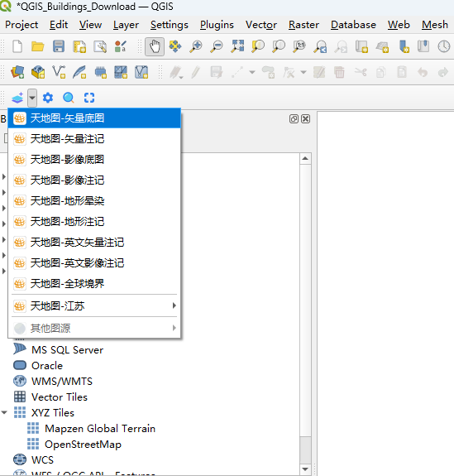
Task: Click the Zoom Last icon
Action: click(320, 46)
